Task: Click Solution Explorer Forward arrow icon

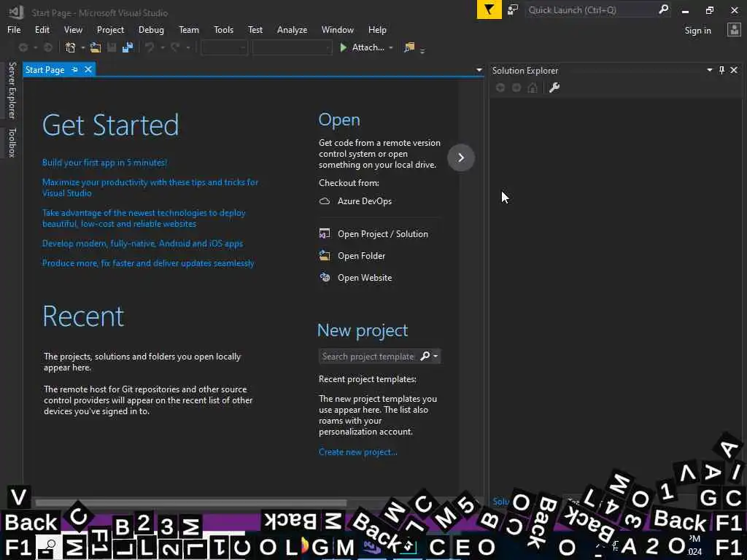Action: coord(516,87)
